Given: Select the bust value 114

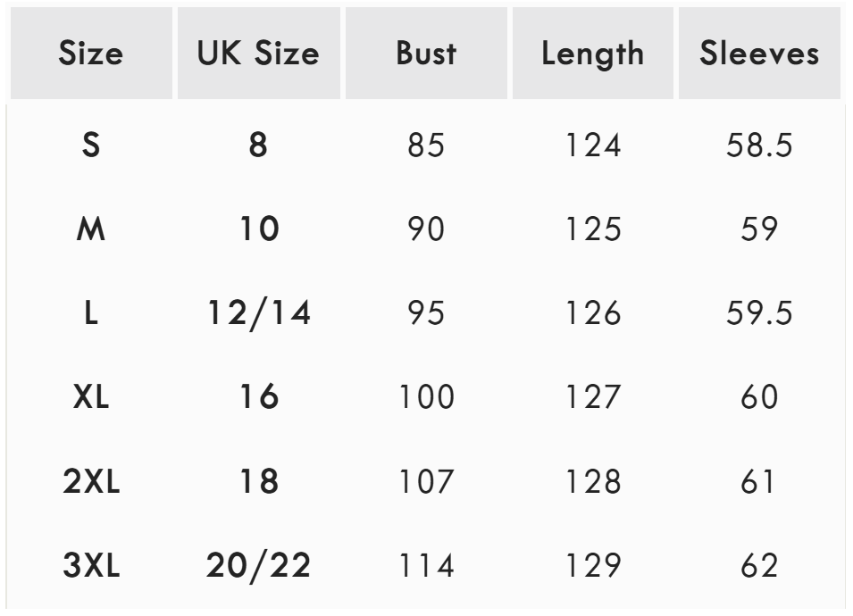Looking at the screenshot, I should 426,566.
